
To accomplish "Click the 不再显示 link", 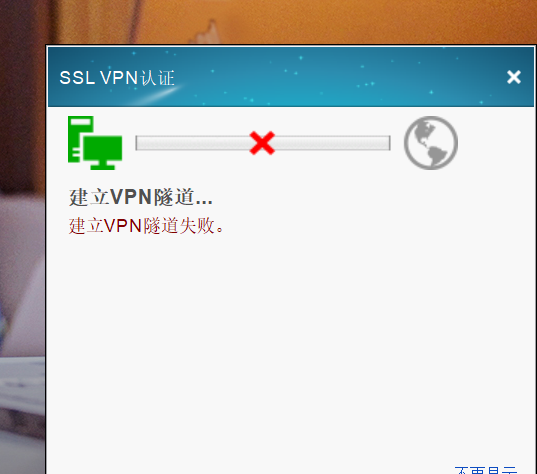I will [486, 470].
